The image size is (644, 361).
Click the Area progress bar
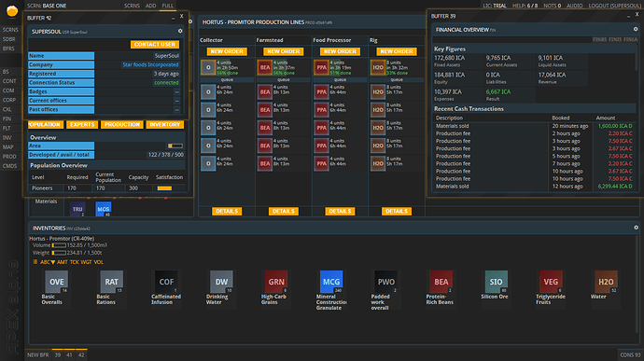coord(175,146)
